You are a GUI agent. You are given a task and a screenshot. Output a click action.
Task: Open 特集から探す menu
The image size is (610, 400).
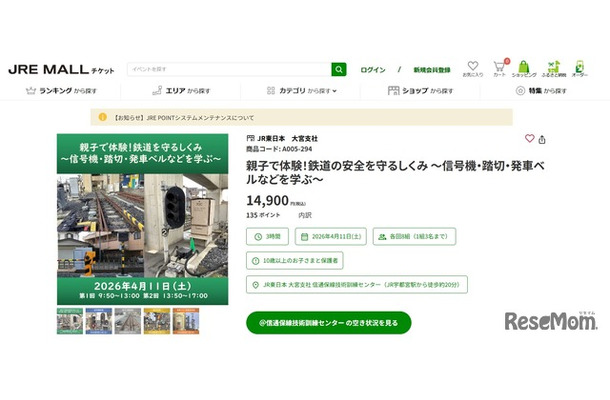pyautogui.click(x=541, y=91)
